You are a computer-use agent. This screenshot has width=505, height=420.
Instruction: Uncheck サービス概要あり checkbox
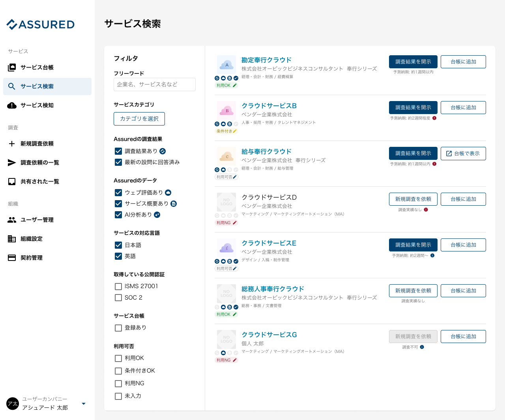point(118,204)
